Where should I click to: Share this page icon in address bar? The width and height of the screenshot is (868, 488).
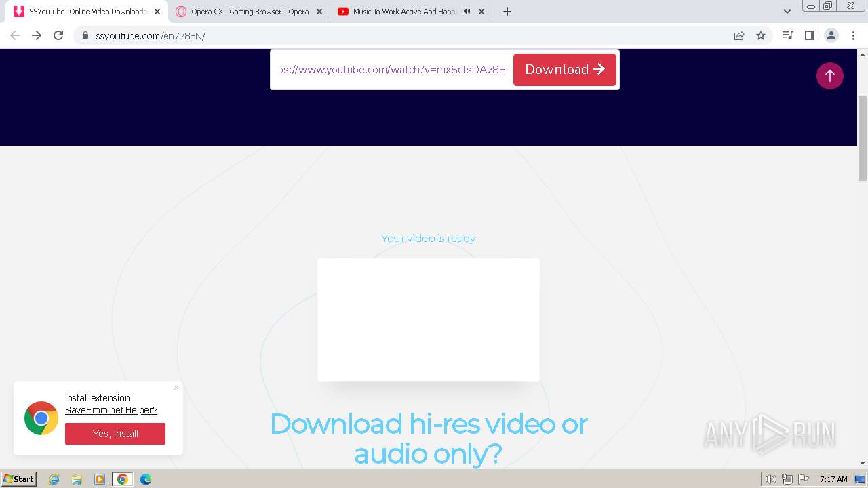click(x=739, y=35)
